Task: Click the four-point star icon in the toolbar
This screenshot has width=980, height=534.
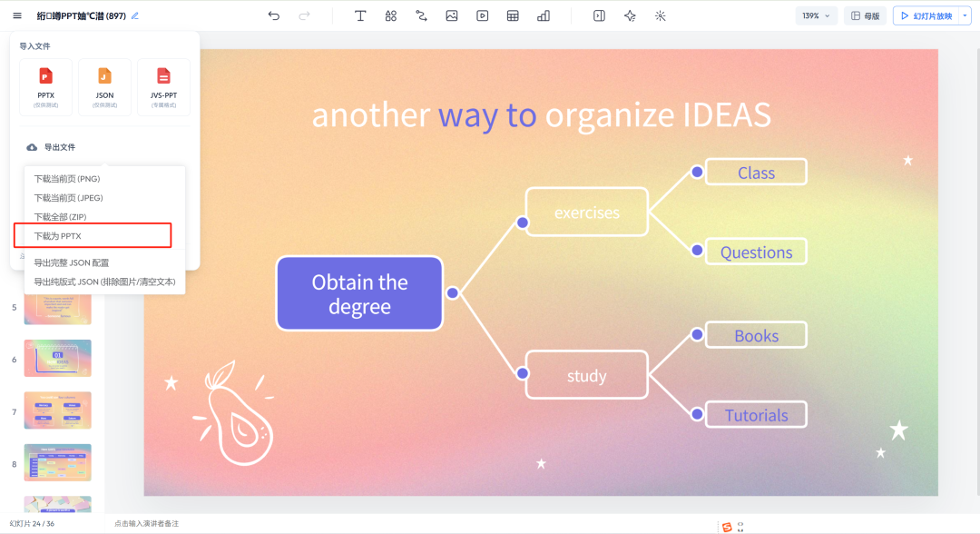Action: click(630, 15)
